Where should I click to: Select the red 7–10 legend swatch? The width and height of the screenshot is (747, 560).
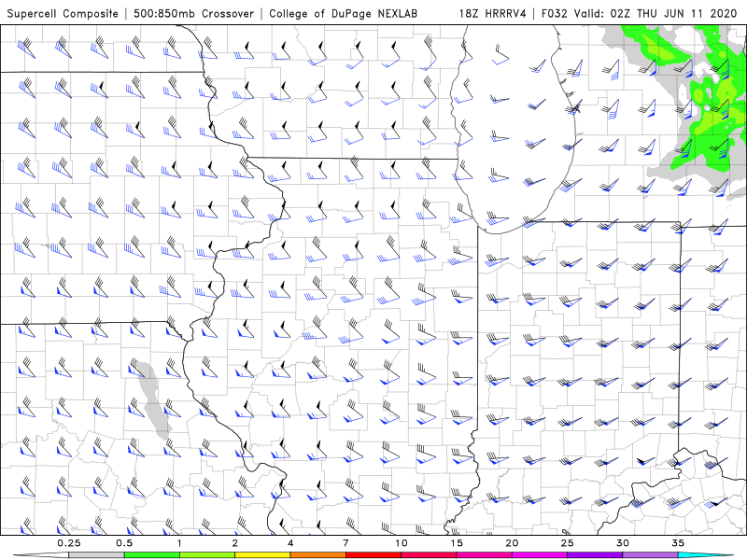373,555
